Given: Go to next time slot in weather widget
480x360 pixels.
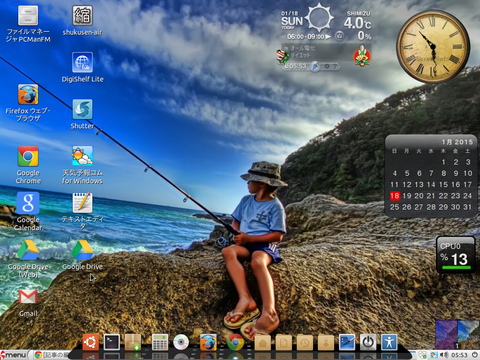Looking at the screenshot, I should (x=328, y=36).
